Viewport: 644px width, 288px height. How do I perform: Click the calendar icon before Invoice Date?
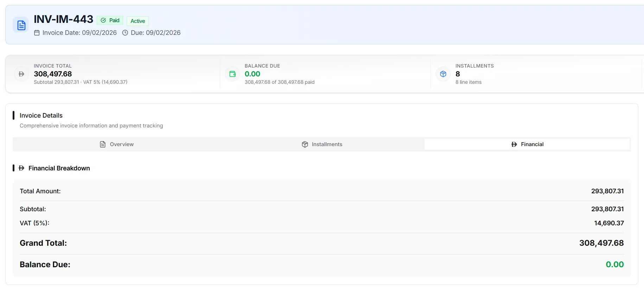37,33
